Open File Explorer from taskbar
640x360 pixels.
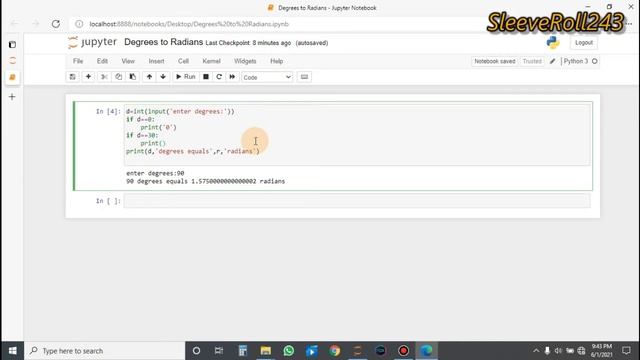point(266,351)
